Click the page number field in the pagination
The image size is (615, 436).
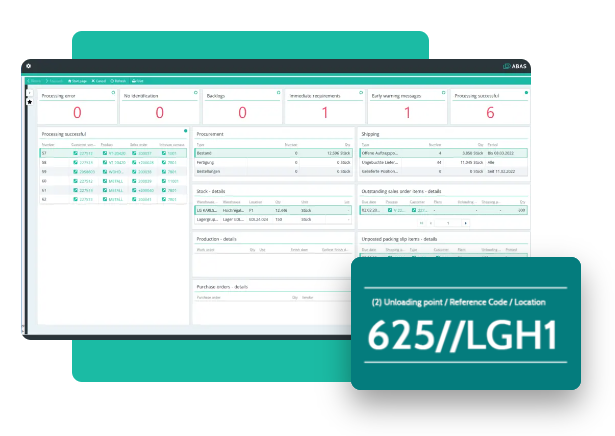448,223
